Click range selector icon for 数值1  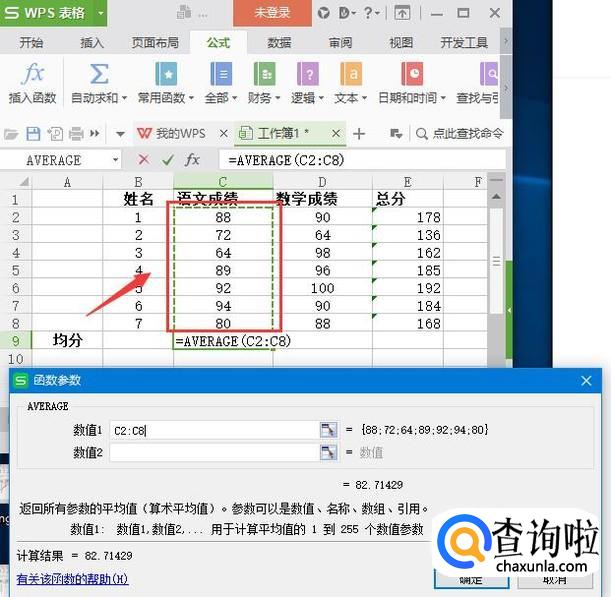328,430
